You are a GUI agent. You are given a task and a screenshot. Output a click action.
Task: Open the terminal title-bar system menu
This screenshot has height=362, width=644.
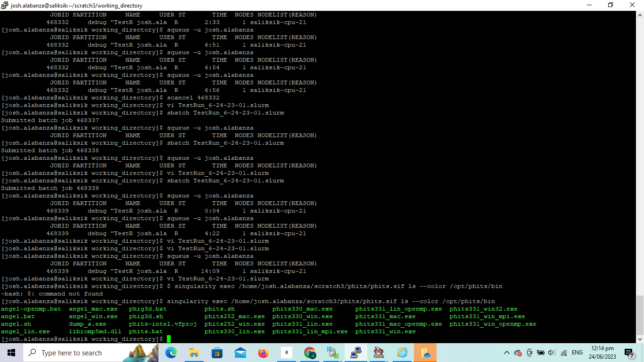(x=5, y=5)
